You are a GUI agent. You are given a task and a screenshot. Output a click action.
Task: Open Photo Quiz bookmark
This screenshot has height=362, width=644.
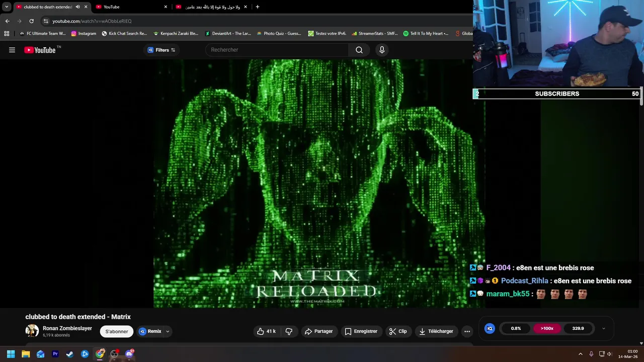(x=279, y=34)
